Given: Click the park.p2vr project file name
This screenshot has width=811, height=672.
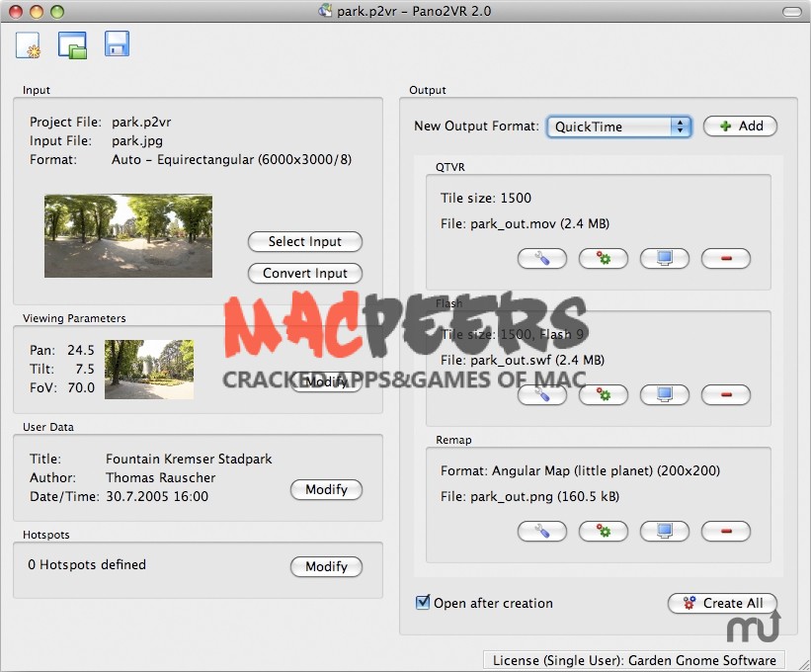Looking at the screenshot, I should click(x=141, y=123).
